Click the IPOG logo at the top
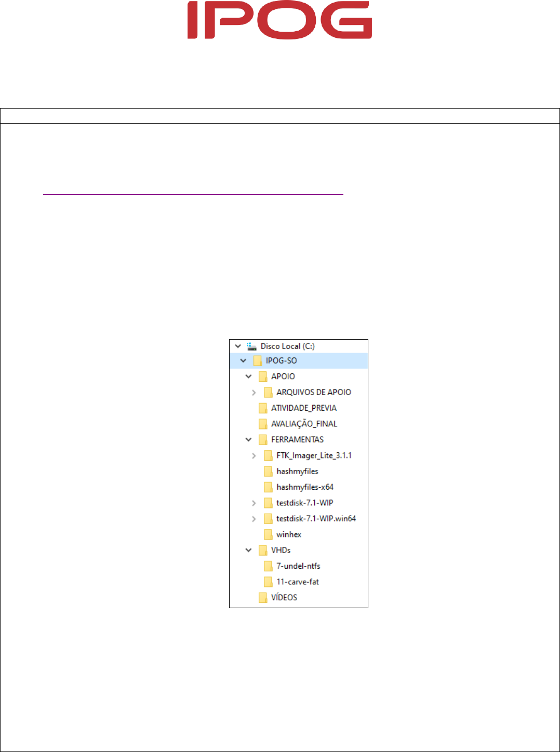The height and width of the screenshot is (752, 560). click(x=279, y=20)
